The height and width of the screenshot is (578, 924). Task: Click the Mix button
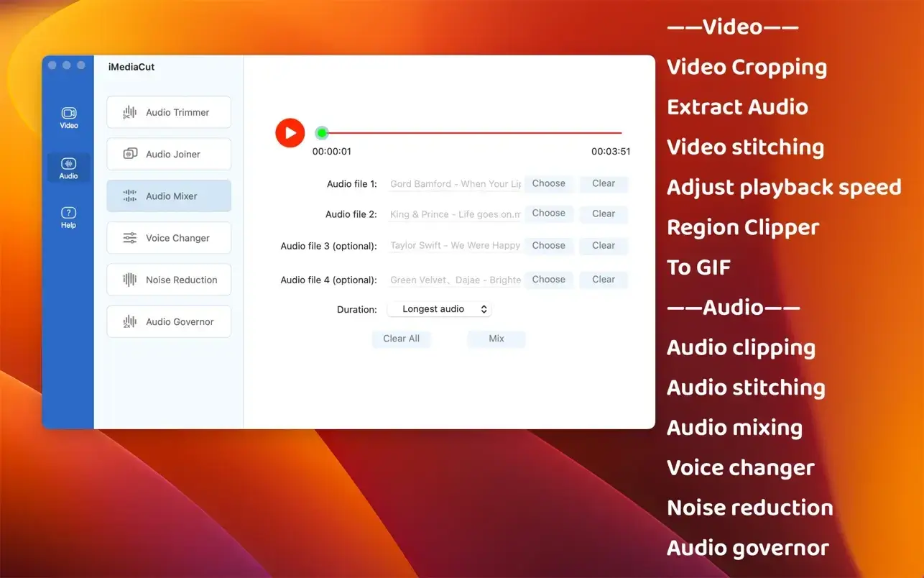[496, 339]
